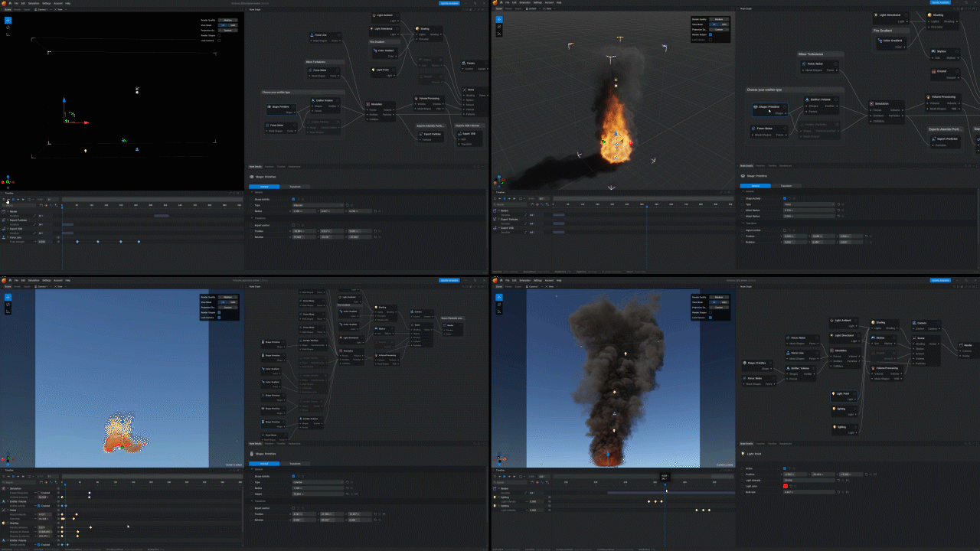Select the scale tool in the smoke-column window
The height and width of the screenshot is (551, 980).
[x=498, y=311]
